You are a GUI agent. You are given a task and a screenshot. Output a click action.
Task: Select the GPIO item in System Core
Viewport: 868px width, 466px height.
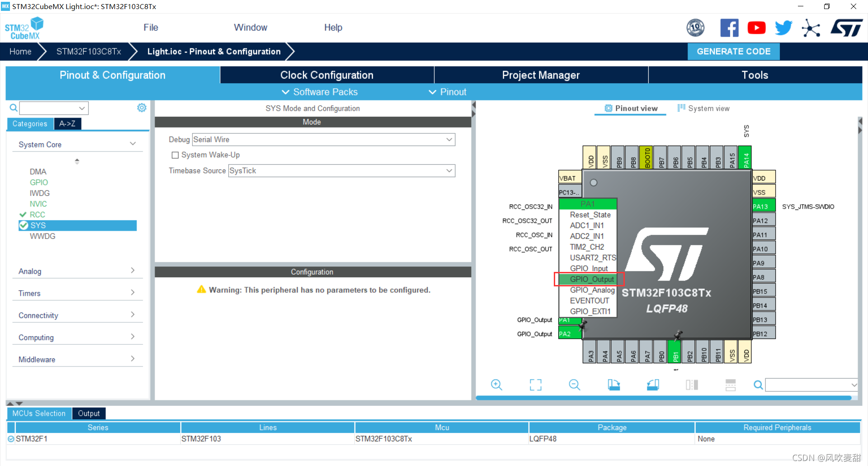click(x=39, y=182)
